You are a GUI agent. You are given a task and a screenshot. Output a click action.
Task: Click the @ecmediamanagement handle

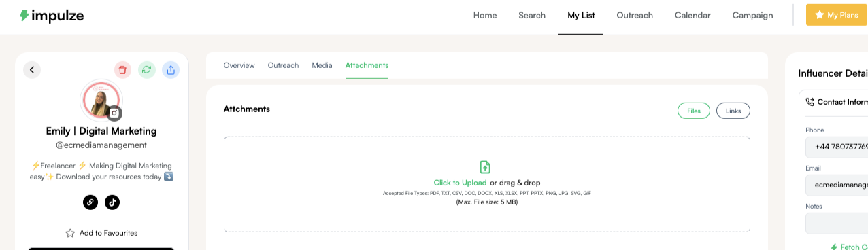tap(101, 145)
